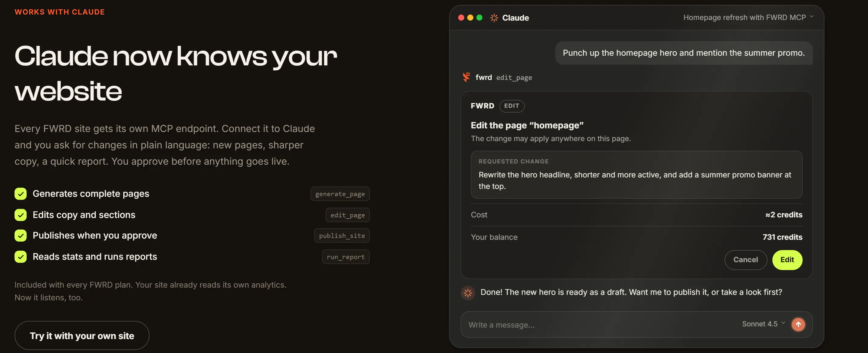Screen dimensions: 868x353
Task: Confirm with the green Edit button
Action: pos(787,260)
